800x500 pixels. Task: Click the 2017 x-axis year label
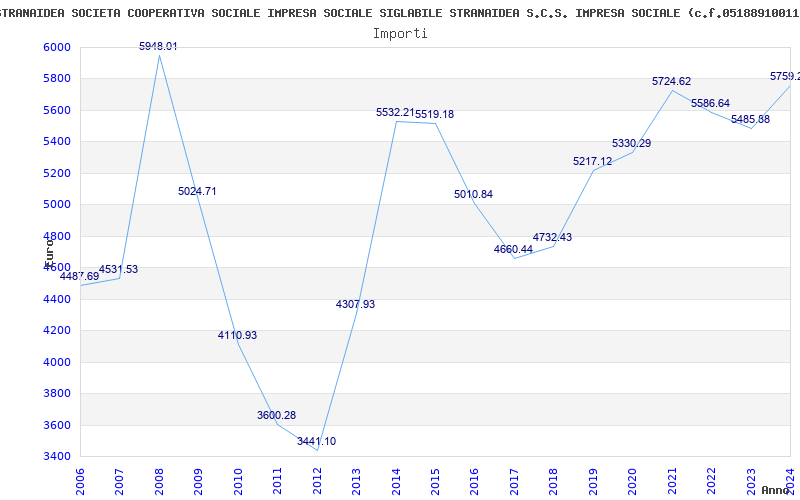tap(514, 482)
